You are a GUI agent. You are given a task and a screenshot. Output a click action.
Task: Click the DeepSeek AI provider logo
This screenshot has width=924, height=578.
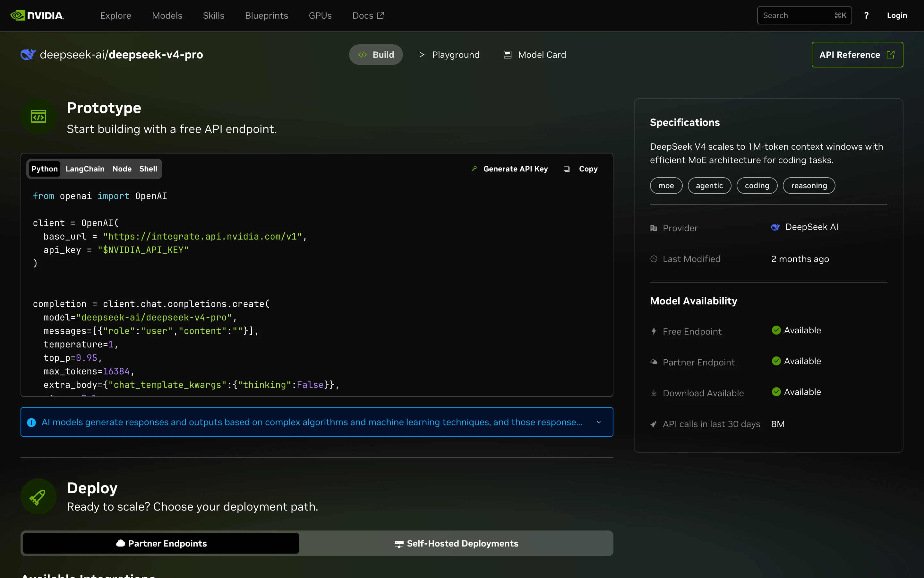tap(775, 227)
